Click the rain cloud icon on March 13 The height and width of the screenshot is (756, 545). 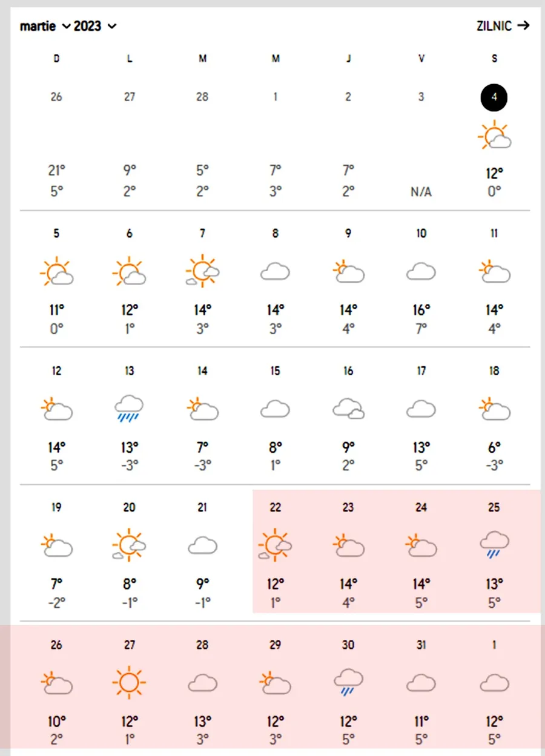129,408
